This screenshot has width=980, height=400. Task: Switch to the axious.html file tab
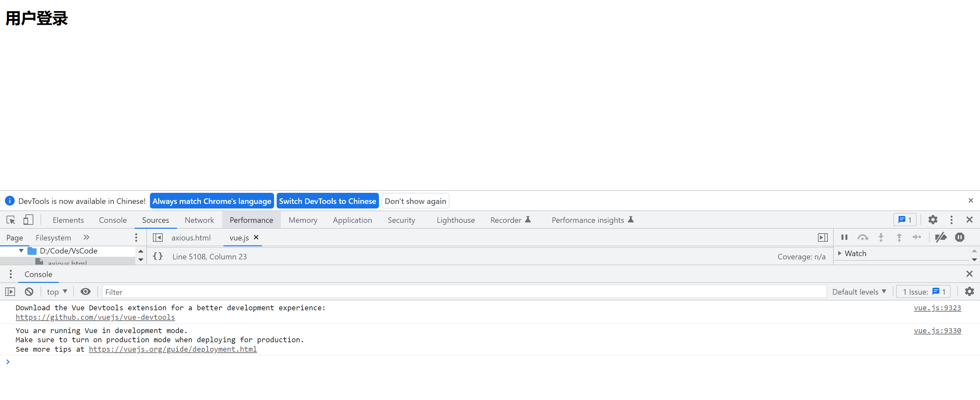click(191, 238)
